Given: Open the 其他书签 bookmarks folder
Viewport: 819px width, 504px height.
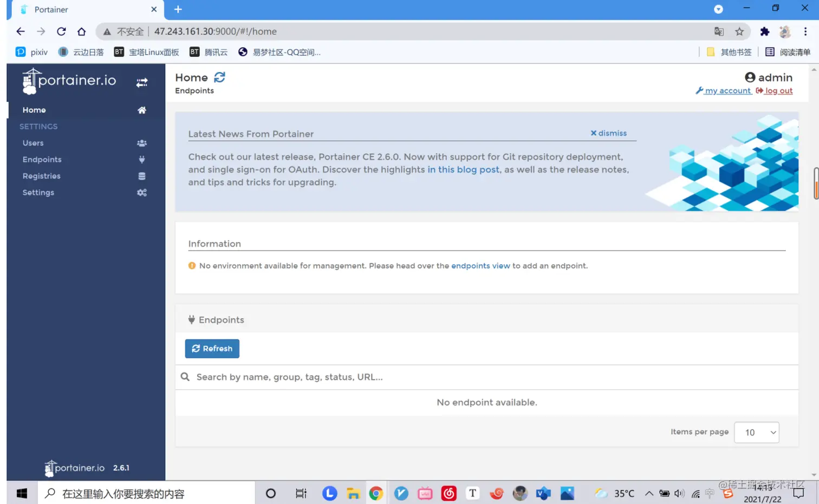Looking at the screenshot, I should coord(729,52).
